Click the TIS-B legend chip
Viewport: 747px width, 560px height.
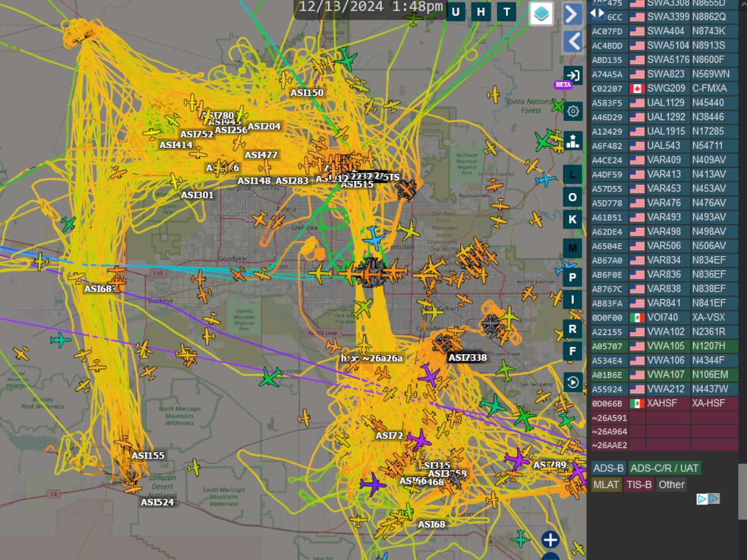coord(639,485)
